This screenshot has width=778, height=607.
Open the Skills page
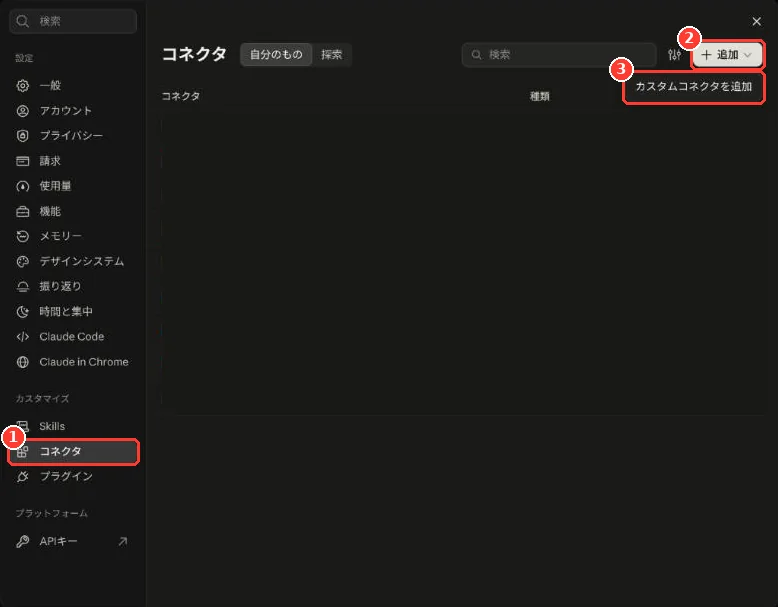point(73,426)
